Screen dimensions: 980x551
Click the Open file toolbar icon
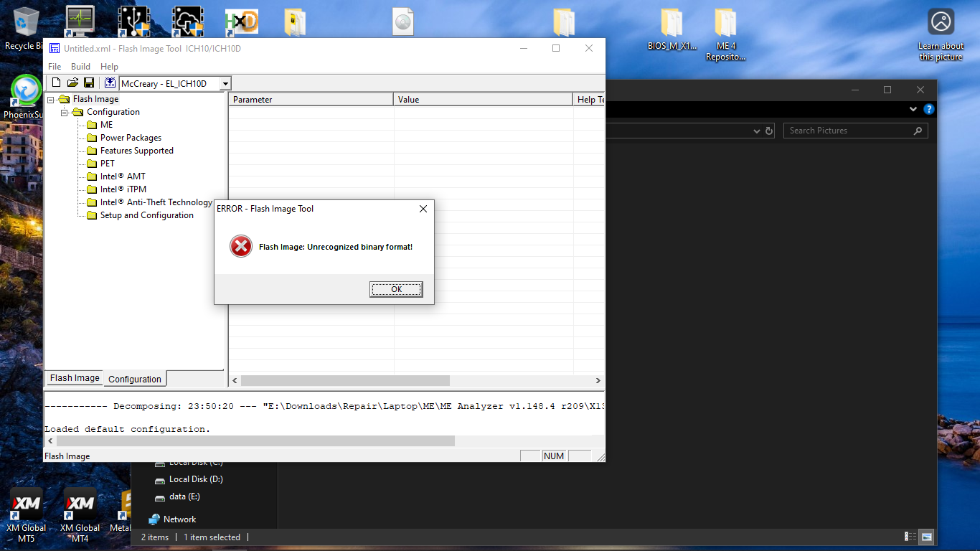(x=72, y=83)
